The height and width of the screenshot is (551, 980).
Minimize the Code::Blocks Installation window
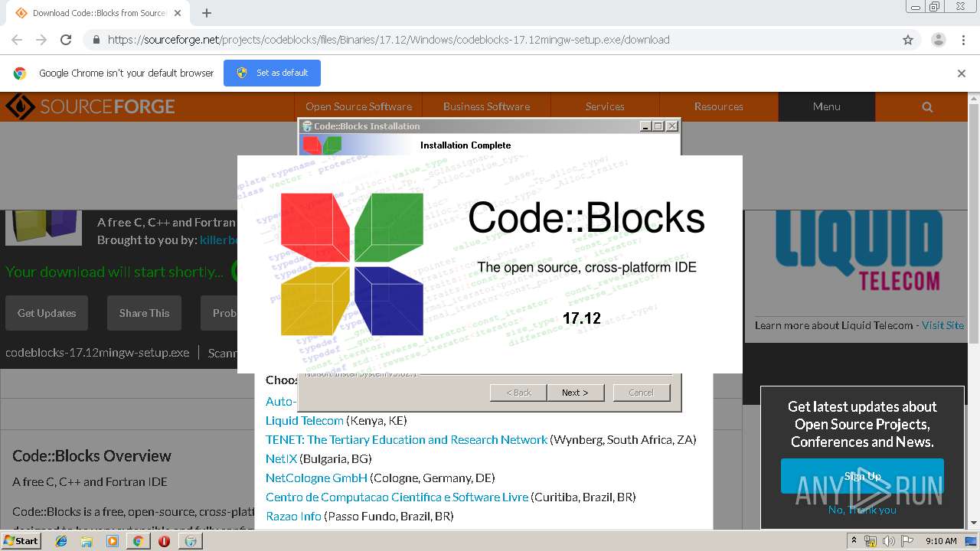(645, 126)
